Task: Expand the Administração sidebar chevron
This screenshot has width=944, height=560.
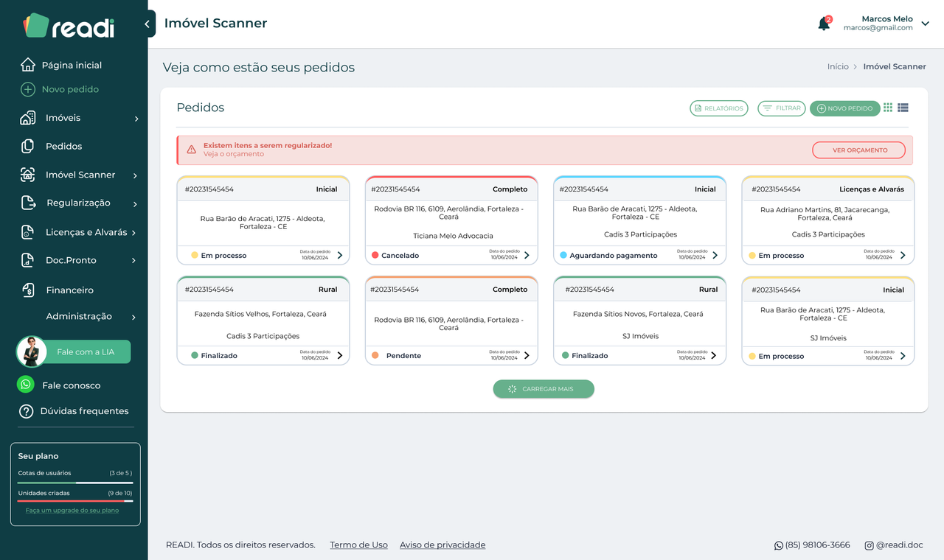Action: 134,318
